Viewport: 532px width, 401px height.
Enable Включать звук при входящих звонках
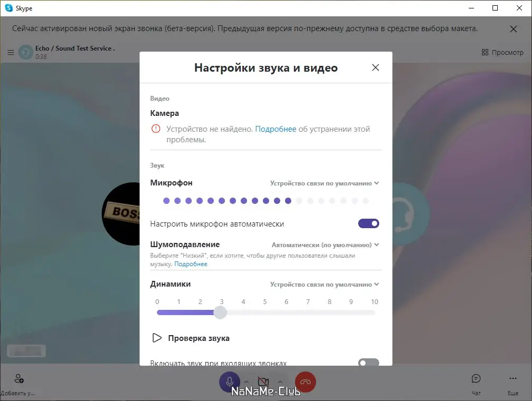[368, 363]
